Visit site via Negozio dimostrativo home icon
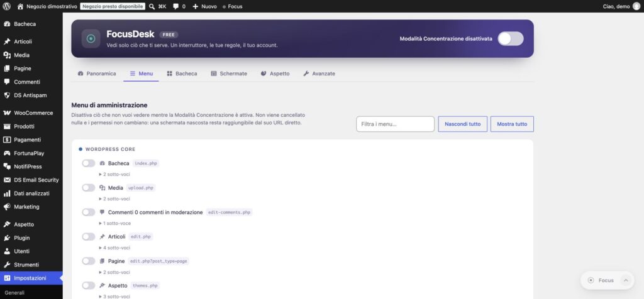The height and width of the screenshot is (299, 644). point(20,6)
